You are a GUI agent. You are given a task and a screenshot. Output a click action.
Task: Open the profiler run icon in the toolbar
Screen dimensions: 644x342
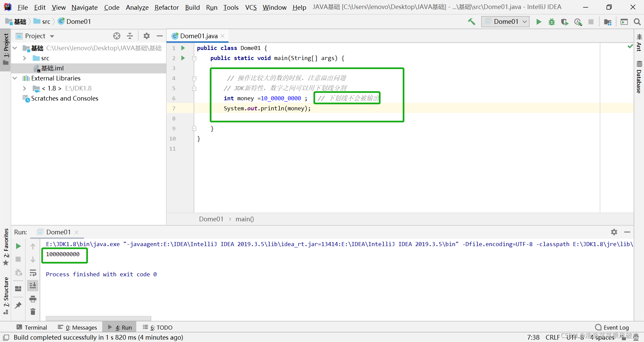tap(578, 22)
